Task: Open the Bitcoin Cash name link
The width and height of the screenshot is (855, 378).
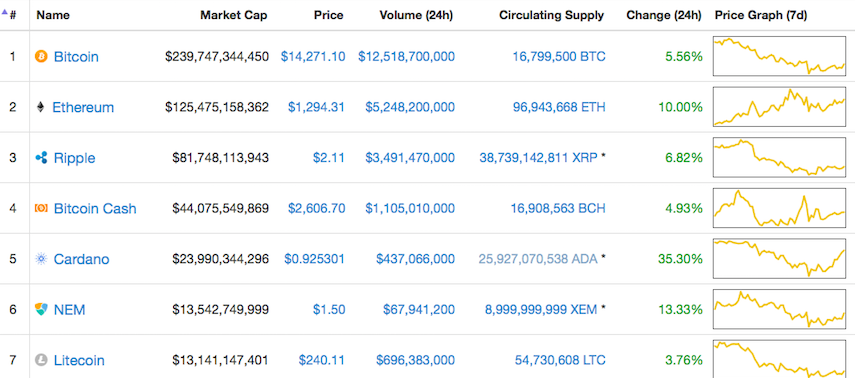Action: coord(95,208)
